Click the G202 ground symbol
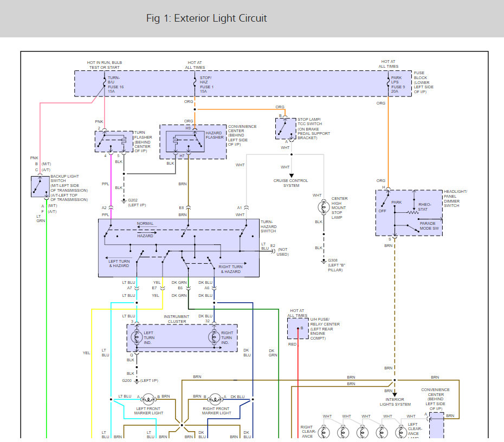The height and width of the screenshot is (442, 504). (x=124, y=201)
